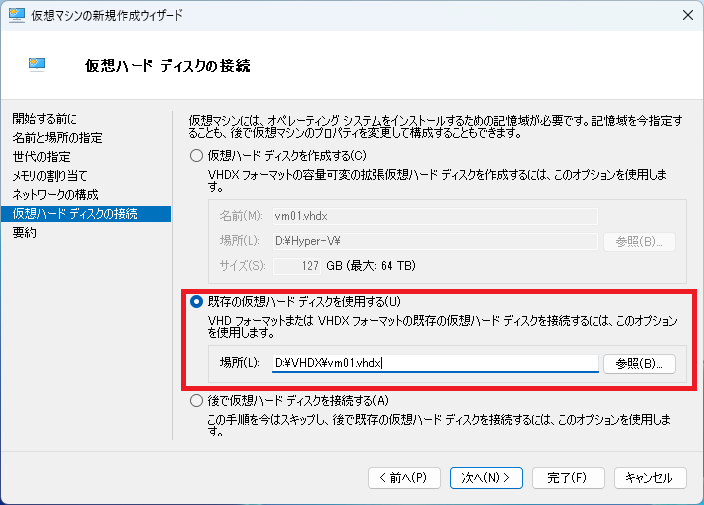Click the wizard title bar computer icon
The width and height of the screenshot is (704, 505).
coord(17,15)
